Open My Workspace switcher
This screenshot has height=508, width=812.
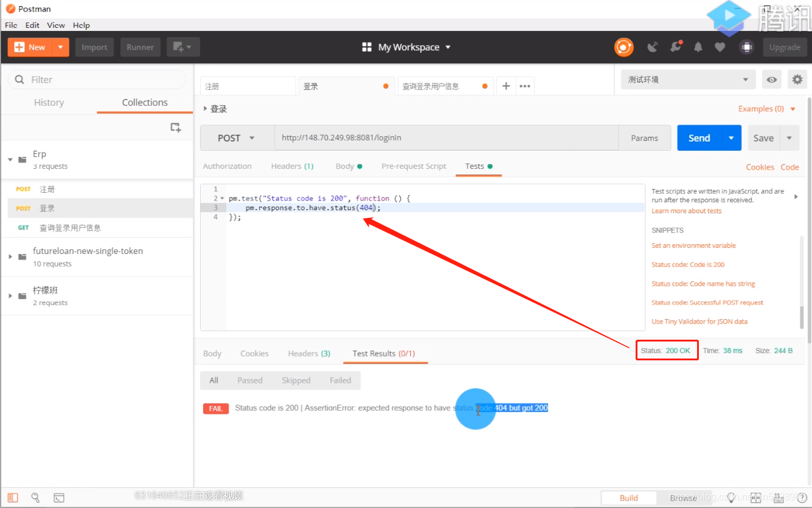click(x=407, y=47)
